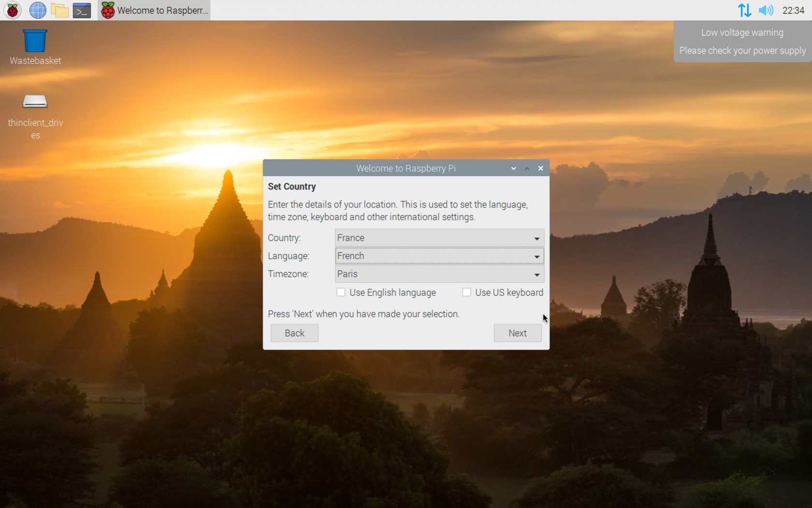Open the network transfer arrows icon
The height and width of the screenshot is (508, 812).
tap(744, 10)
